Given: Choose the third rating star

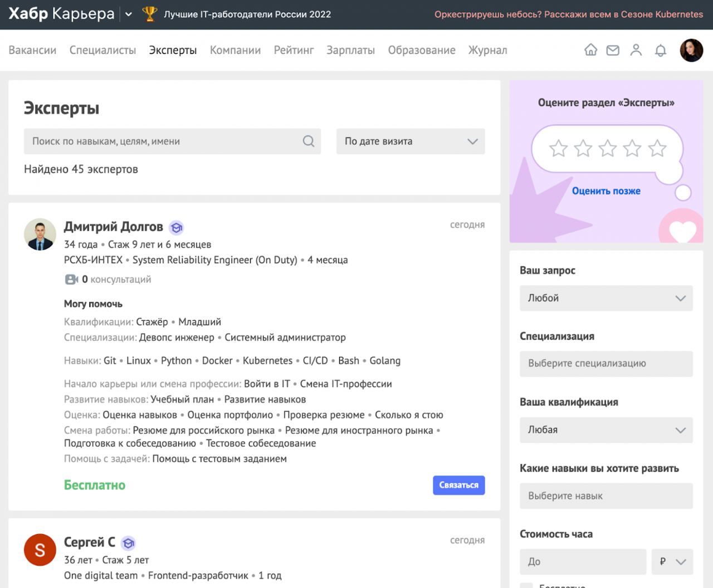Looking at the screenshot, I should [608, 149].
